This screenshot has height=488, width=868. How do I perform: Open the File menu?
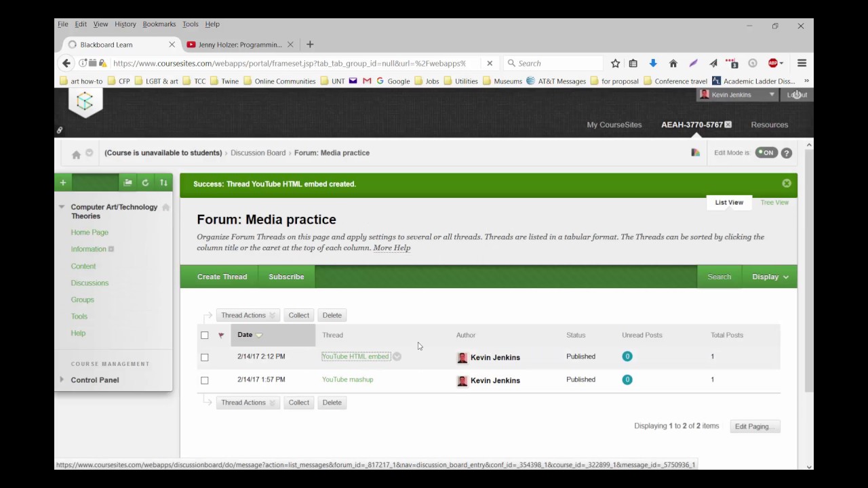coord(63,24)
